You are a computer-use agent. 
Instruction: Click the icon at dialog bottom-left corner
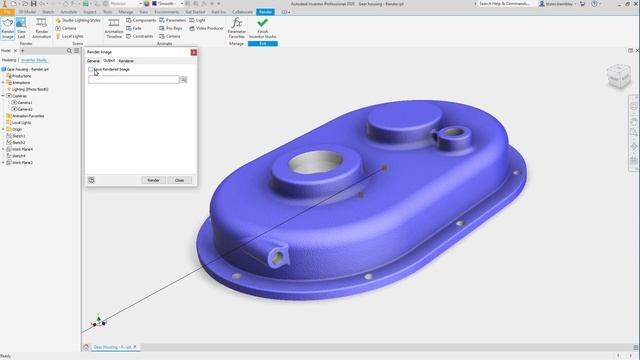coord(91,180)
